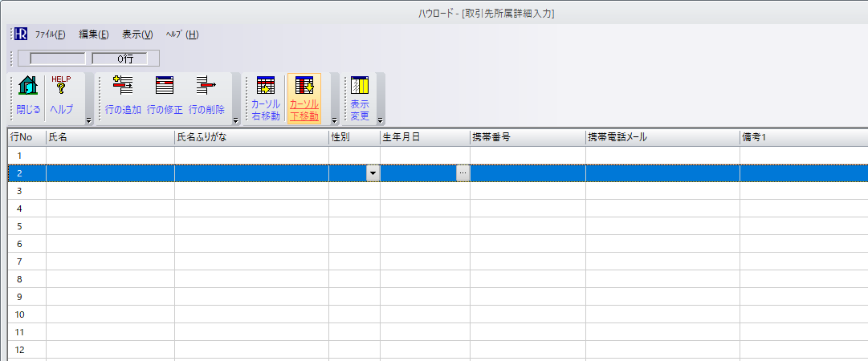Expand the toolbar overflow arrow after 表示変更

click(381, 120)
